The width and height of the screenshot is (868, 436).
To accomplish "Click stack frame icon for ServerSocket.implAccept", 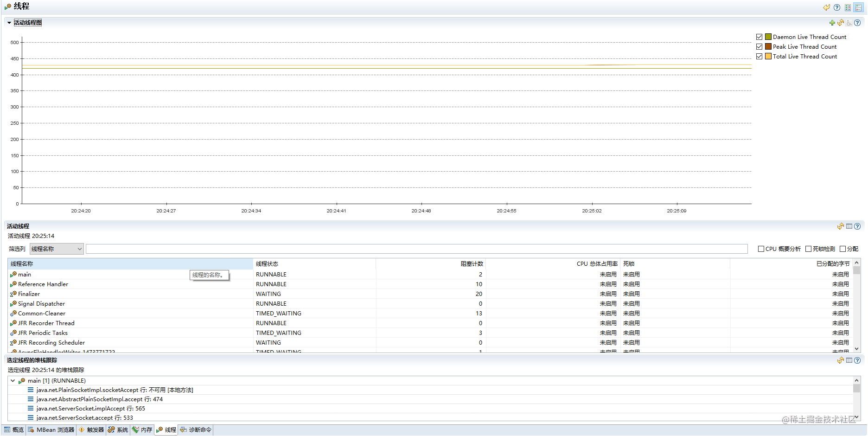I will click(x=31, y=409).
